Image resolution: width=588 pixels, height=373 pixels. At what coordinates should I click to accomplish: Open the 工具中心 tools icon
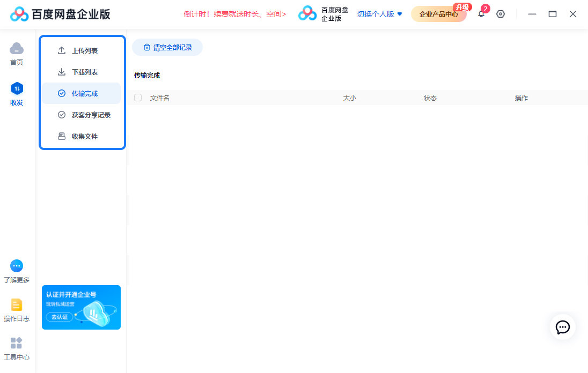[x=17, y=344]
